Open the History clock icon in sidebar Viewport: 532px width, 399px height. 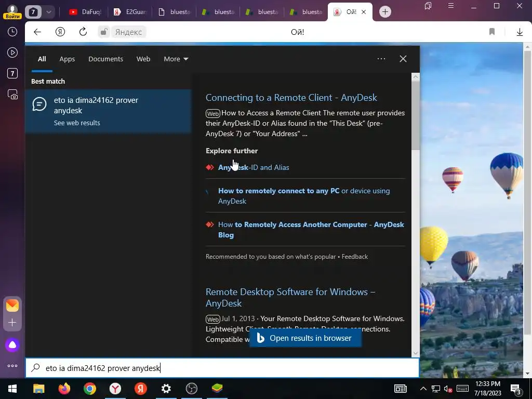tap(12, 32)
